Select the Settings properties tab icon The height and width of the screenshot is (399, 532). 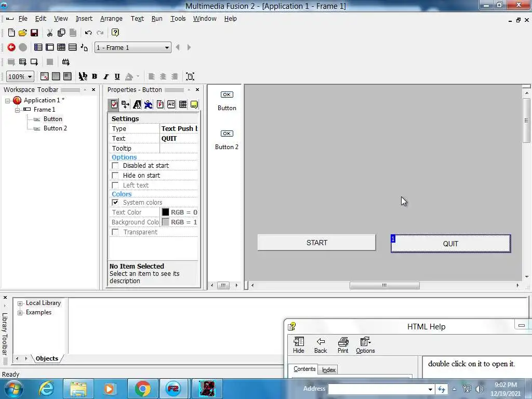click(x=114, y=104)
